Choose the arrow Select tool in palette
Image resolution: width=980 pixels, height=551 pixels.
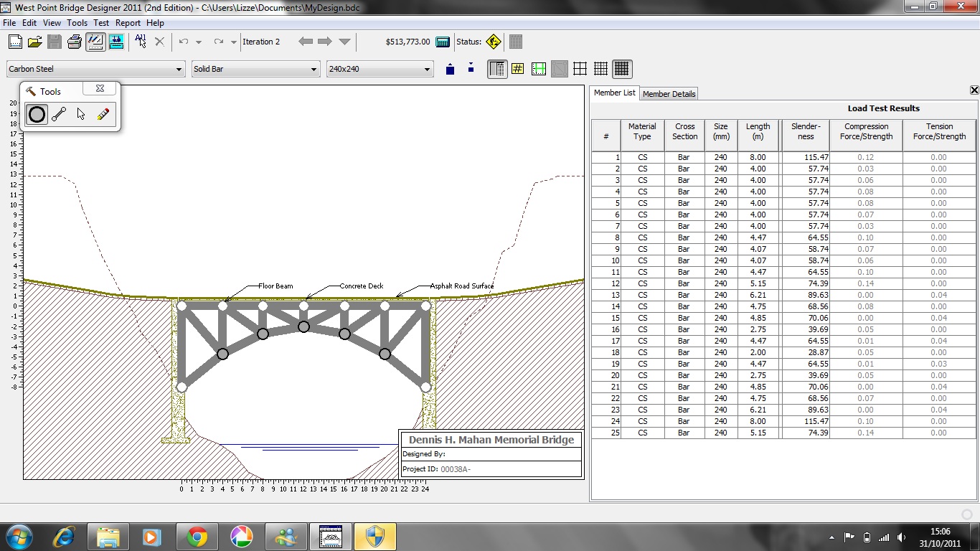[81, 114]
